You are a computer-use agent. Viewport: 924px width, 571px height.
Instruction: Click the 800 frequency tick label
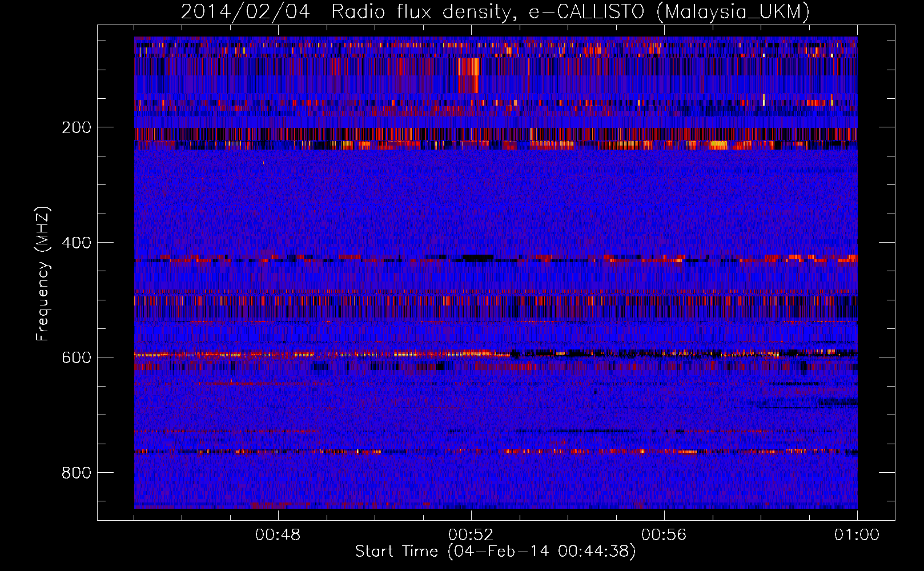coord(76,472)
